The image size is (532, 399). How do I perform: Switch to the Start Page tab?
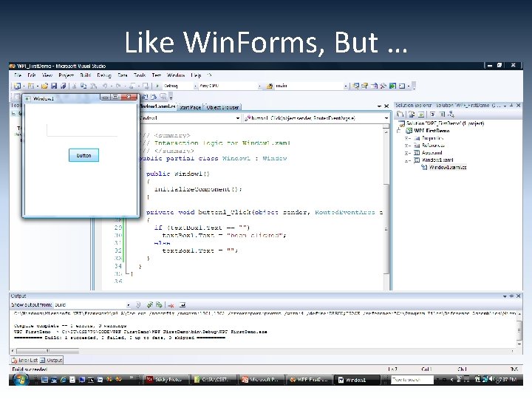click(x=191, y=107)
